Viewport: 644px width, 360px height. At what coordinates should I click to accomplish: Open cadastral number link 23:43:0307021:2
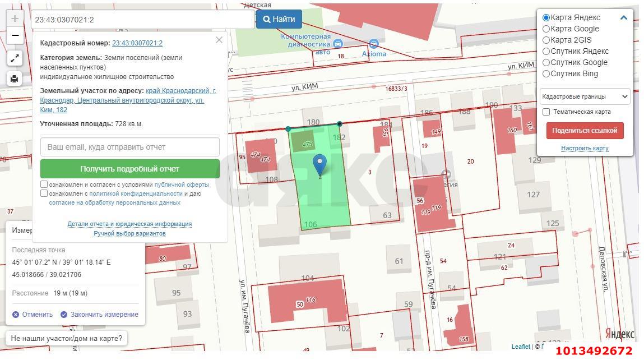click(137, 43)
